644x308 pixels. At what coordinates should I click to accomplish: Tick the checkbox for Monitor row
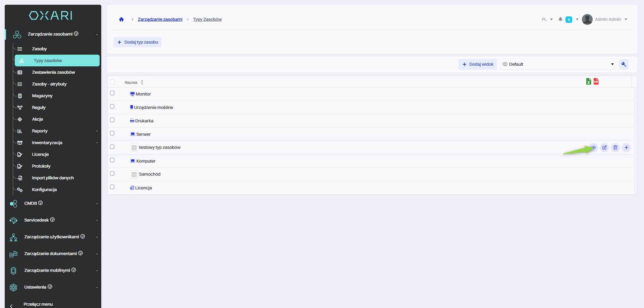(x=112, y=93)
